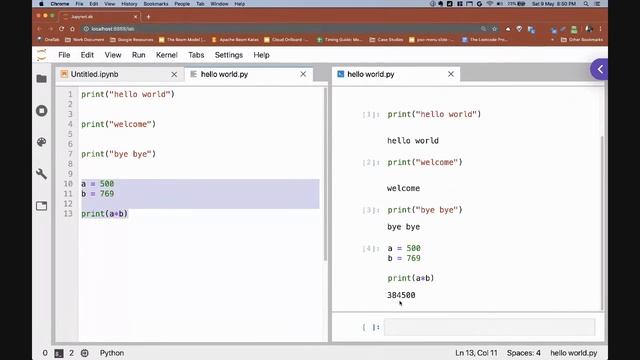Open the Other Bookmarks folder
The height and width of the screenshot is (360, 640).
click(582, 40)
